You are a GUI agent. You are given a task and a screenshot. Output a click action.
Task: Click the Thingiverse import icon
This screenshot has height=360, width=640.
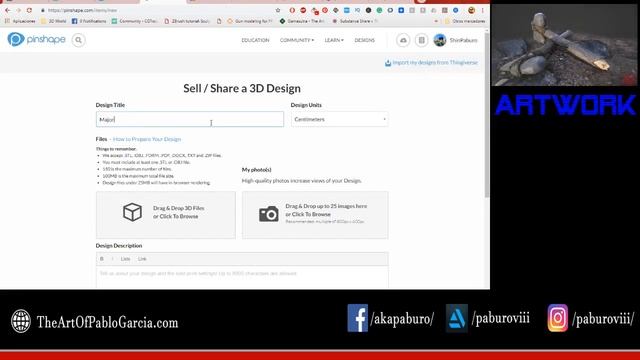click(388, 63)
